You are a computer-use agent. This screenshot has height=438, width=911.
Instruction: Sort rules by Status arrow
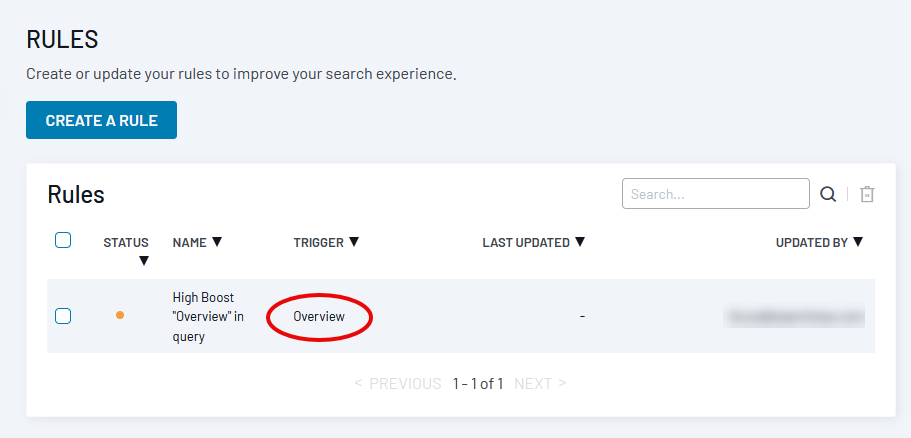(143, 261)
